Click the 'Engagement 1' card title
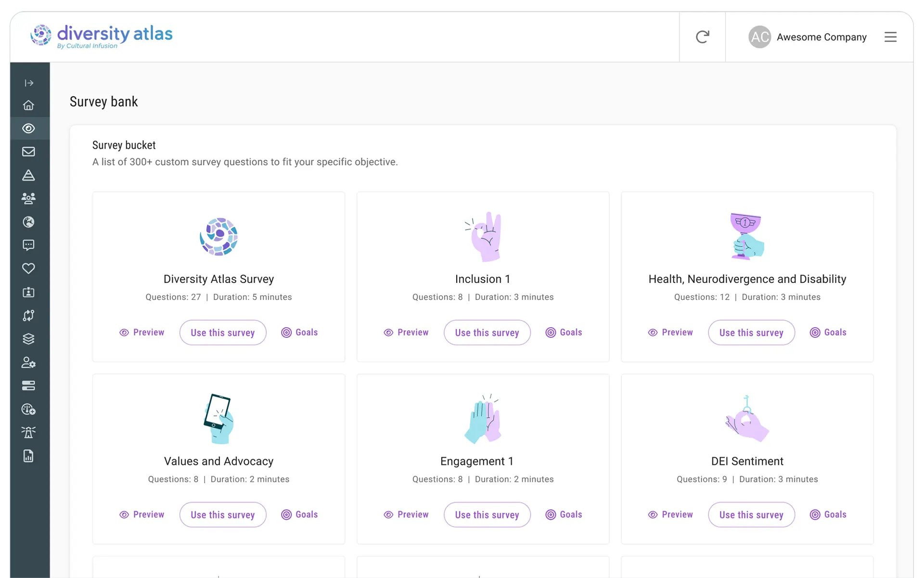The width and height of the screenshot is (924, 578). click(x=477, y=461)
